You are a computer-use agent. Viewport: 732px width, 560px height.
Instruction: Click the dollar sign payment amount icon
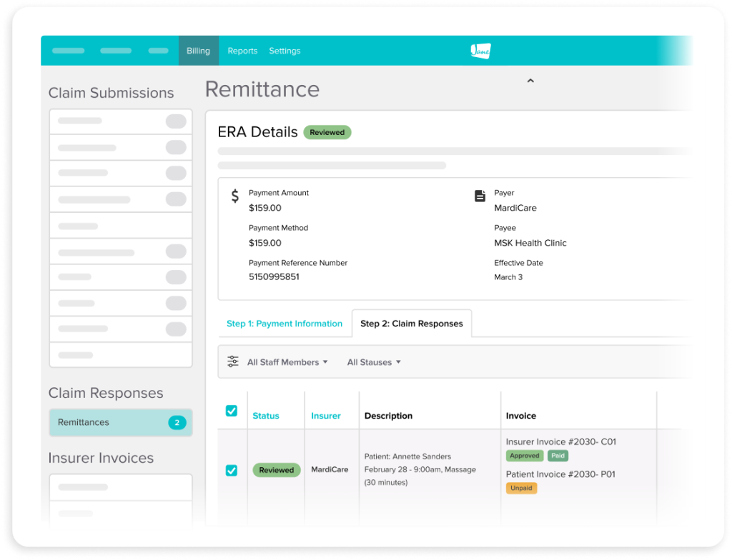coord(234,196)
